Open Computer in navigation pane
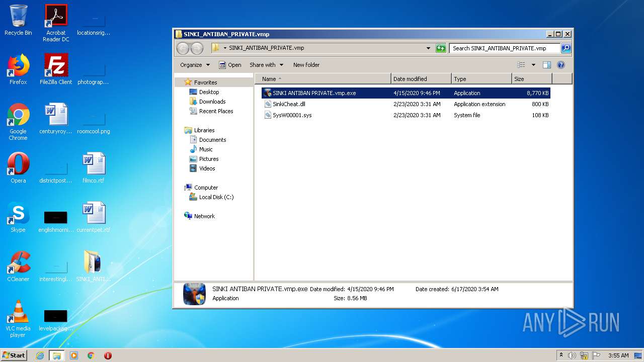644x362 pixels. (x=206, y=188)
